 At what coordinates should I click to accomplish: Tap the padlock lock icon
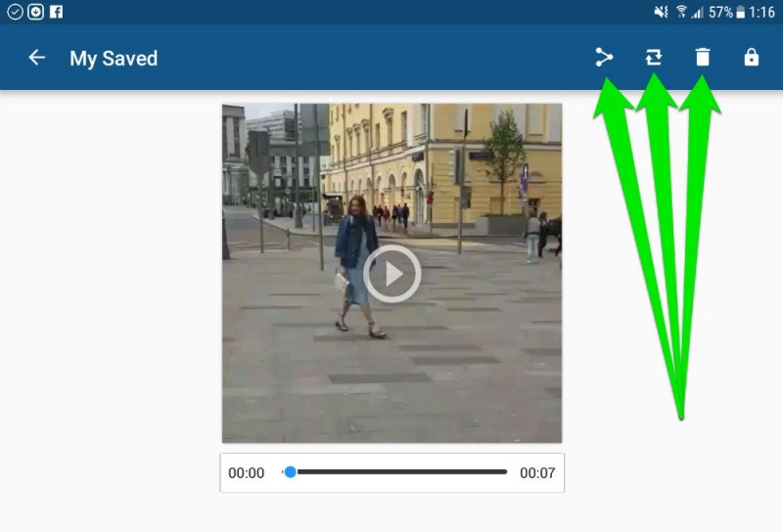pyautogui.click(x=751, y=57)
